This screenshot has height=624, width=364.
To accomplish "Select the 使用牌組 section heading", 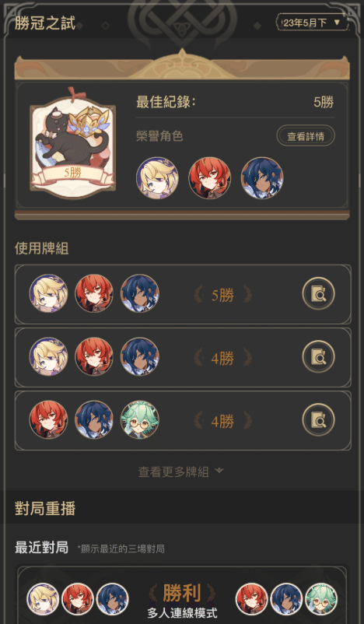I will pyautogui.click(x=41, y=248).
